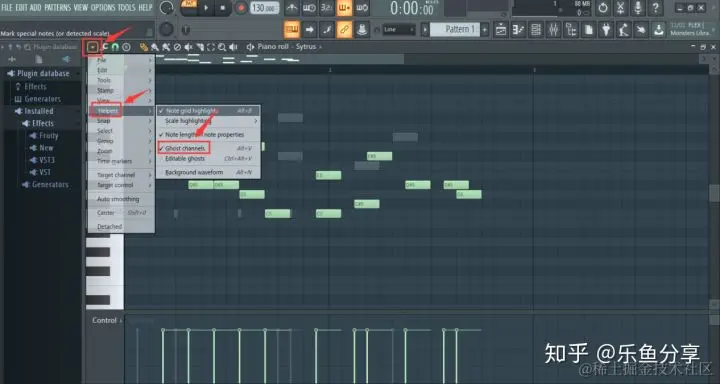Select Detached in the piano roll menu
The image size is (720, 384).
(x=122, y=226)
